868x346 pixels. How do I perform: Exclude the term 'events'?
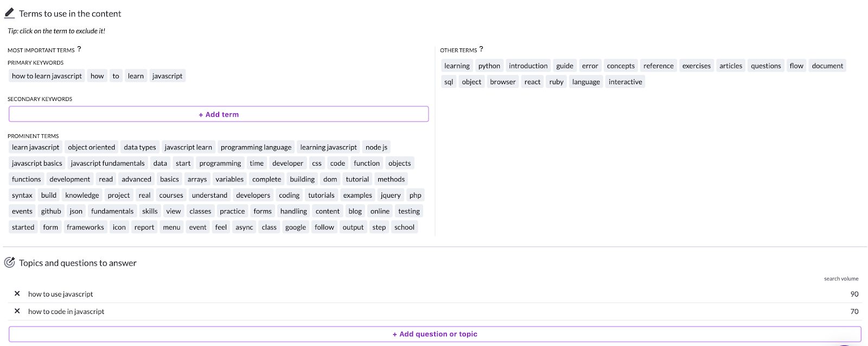coord(22,211)
